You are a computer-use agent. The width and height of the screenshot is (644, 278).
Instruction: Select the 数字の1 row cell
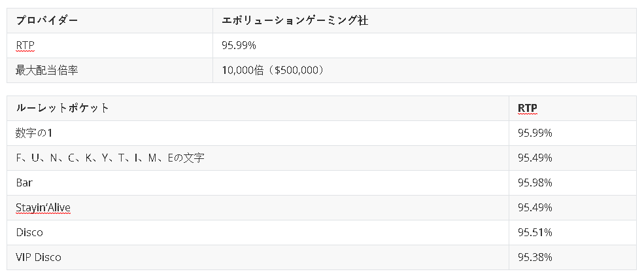(x=258, y=133)
